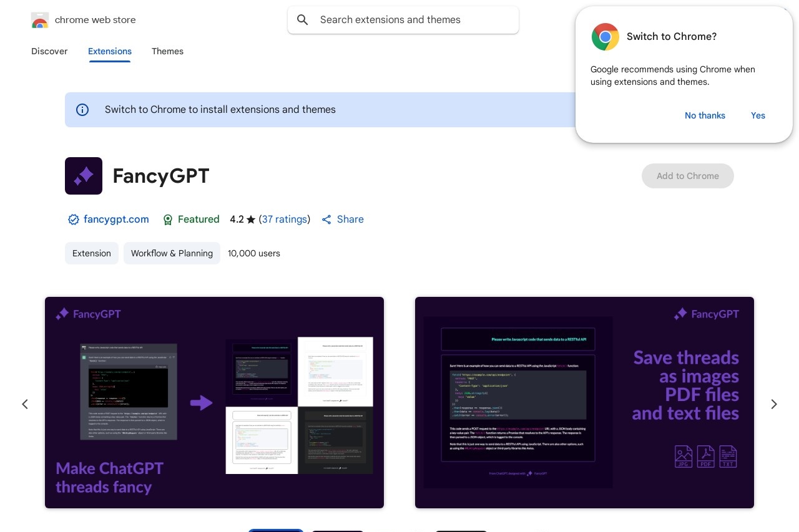Click the 'Add to Chrome' button
Image resolution: width=799 pixels, height=532 pixels.
pyautogui.click(x=688, y=176)
